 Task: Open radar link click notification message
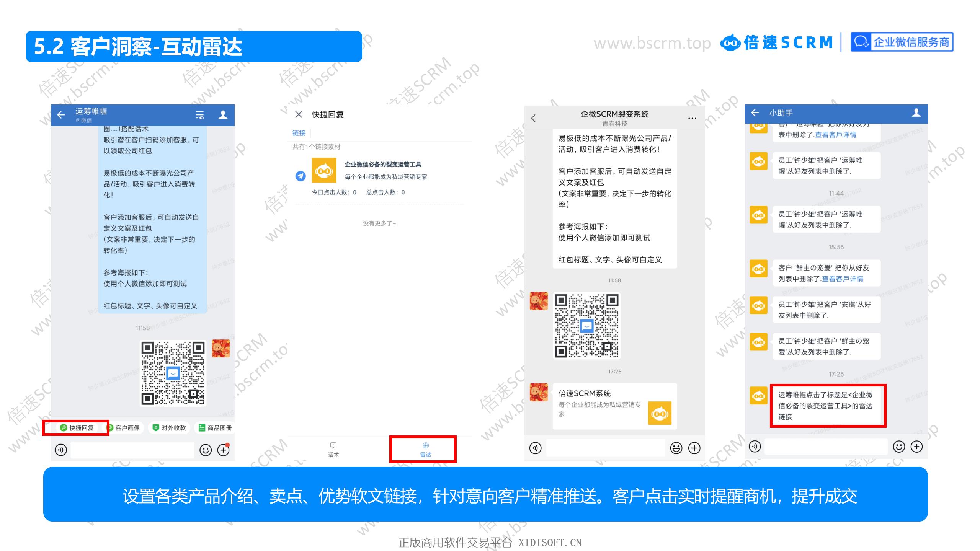(x=828, y=406)
